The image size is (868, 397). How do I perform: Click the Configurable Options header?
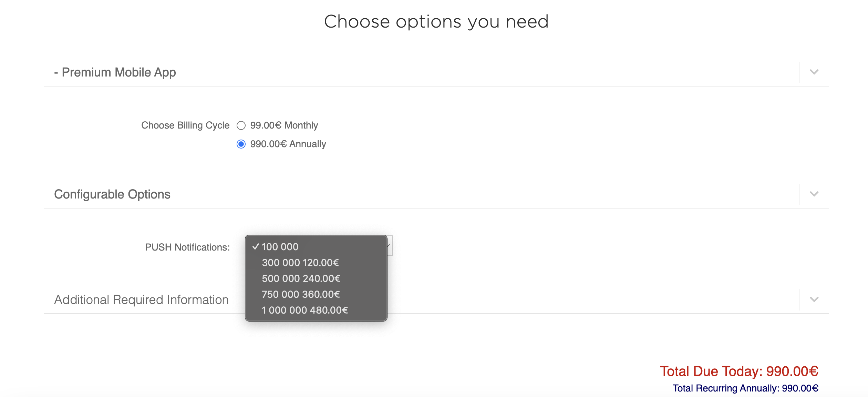coord(112,194)
